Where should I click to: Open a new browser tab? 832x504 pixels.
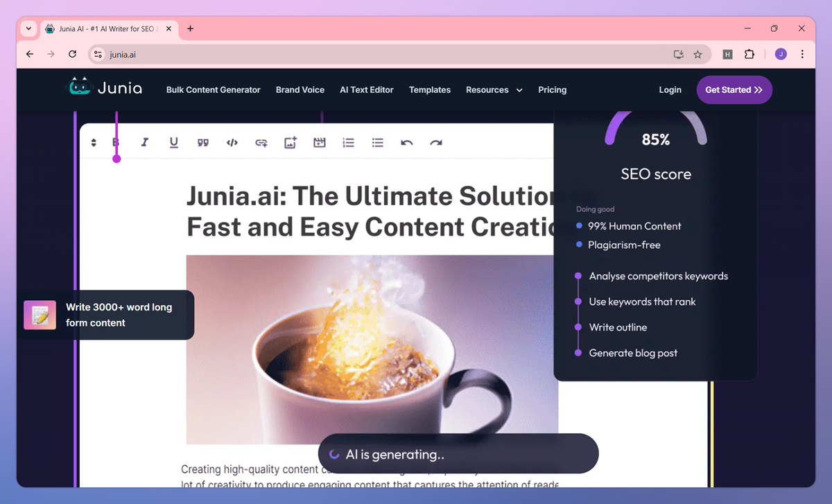point(191,28)
